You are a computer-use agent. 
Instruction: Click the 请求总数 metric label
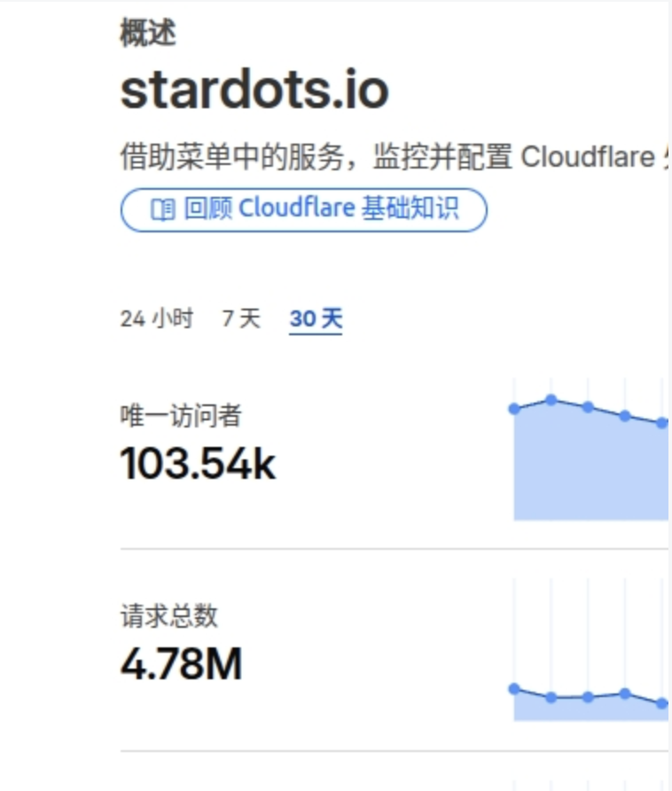168,615
